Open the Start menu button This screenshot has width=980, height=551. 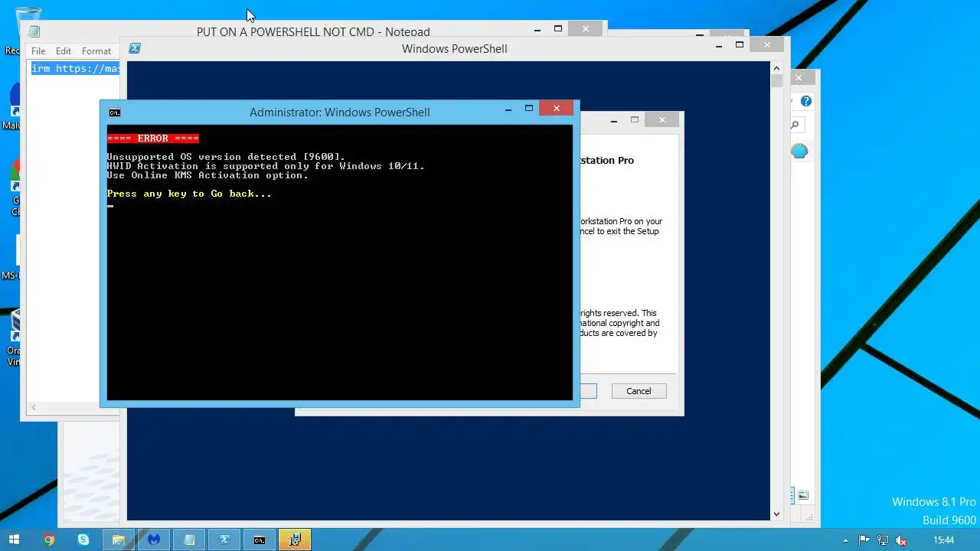[x=14, y=540]
